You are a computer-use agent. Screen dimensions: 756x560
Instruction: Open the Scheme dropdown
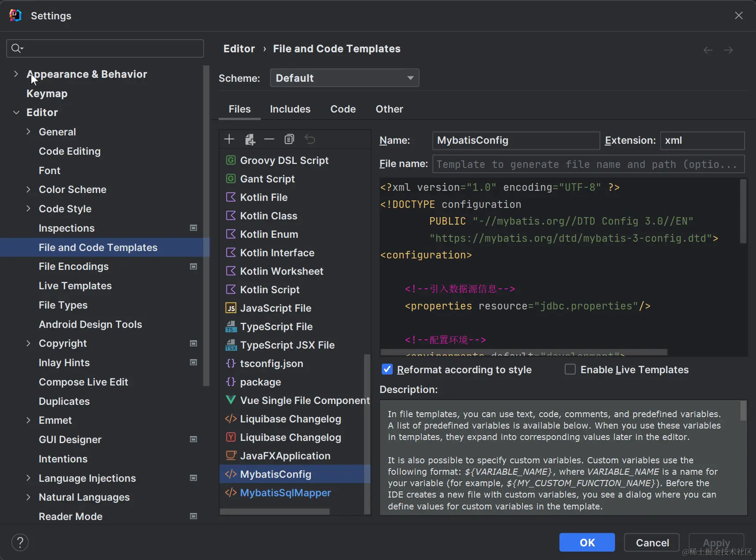pyautogui.click(x=344, y=78)
